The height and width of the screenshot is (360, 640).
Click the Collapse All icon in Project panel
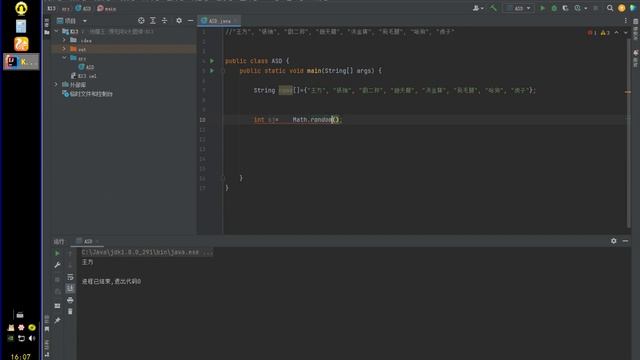coord(164,20)
